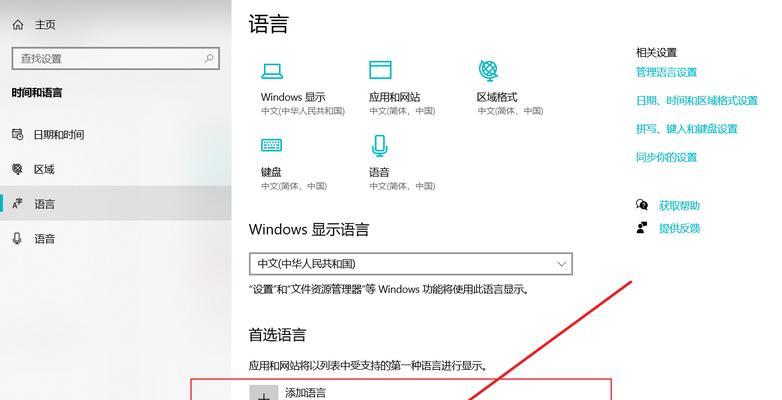Click the chevron arrow of the display language dropdown

(562, 264)
